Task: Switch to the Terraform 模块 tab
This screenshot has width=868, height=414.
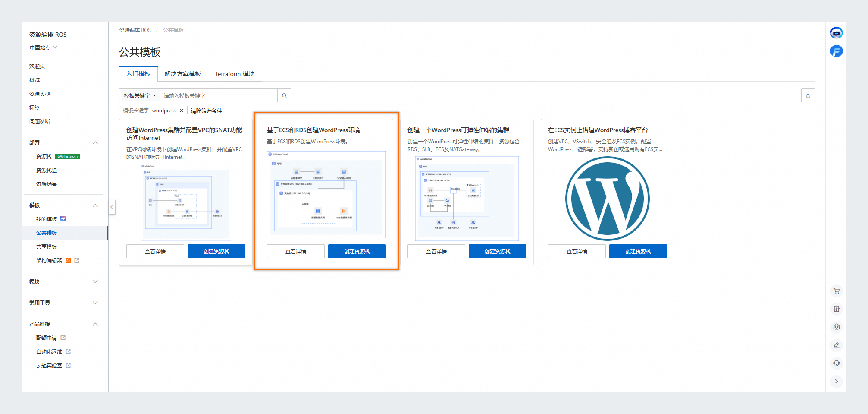Action: 235,74
